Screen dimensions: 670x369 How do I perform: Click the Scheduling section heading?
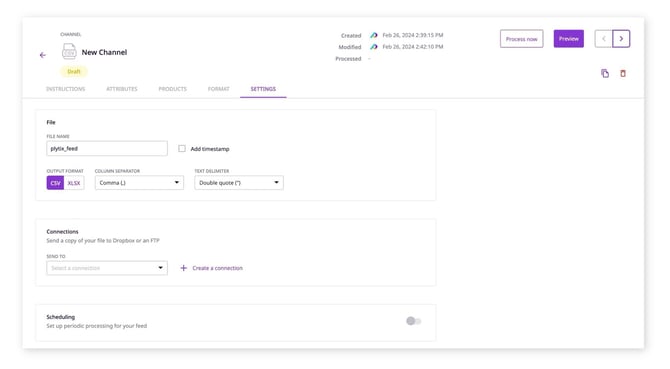pyautogui.click(x=61, y=317)
